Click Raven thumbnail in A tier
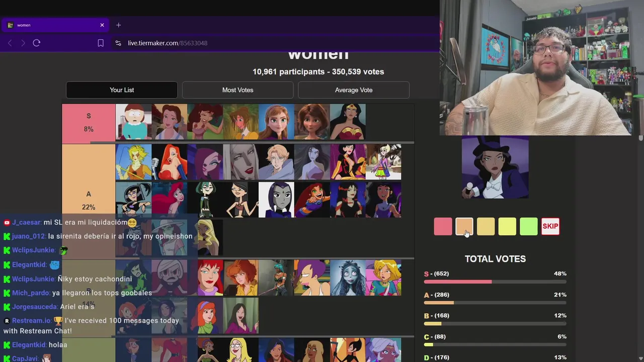 [276, 200]
